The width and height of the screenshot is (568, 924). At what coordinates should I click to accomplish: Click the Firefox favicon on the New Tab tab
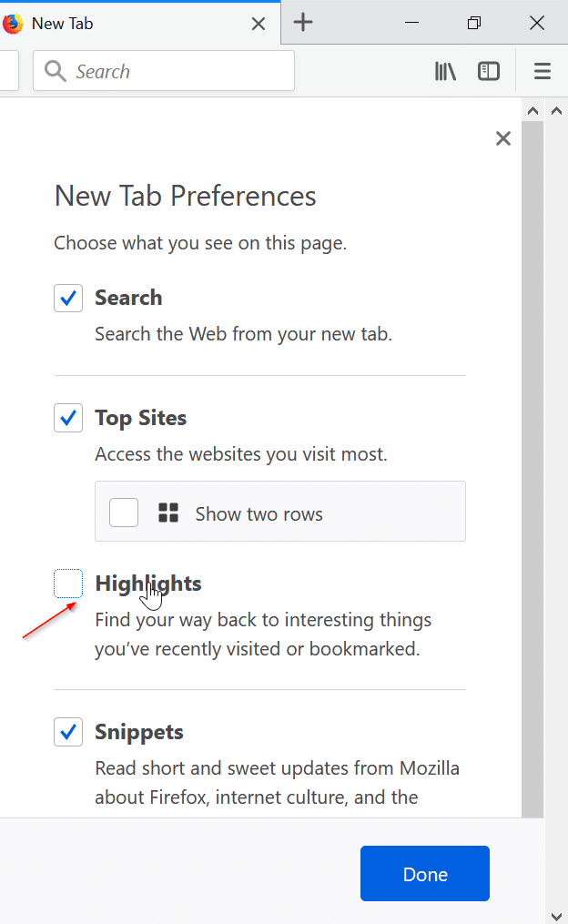tap(13, 23)
